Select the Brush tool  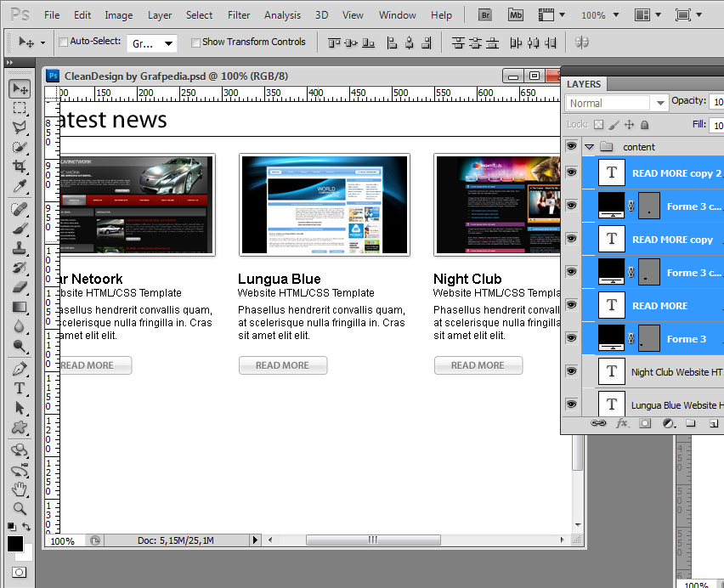point(20,229)
